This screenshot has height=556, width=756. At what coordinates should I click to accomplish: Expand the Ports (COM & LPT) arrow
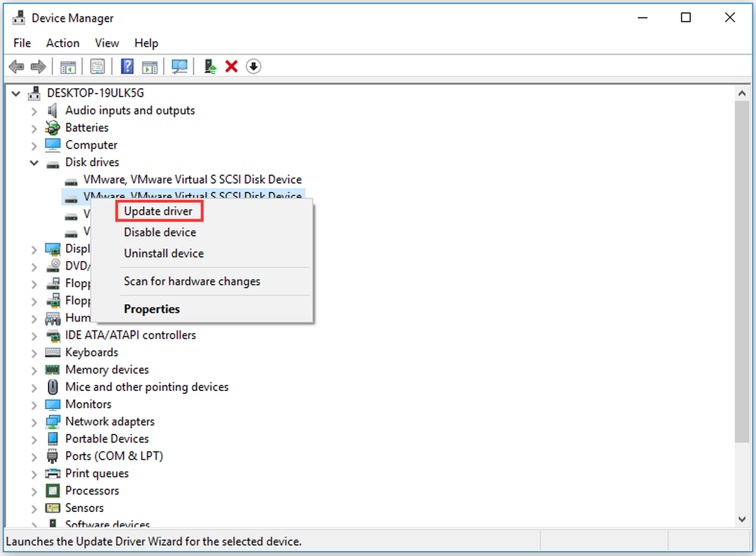click(x=34, y=457)
